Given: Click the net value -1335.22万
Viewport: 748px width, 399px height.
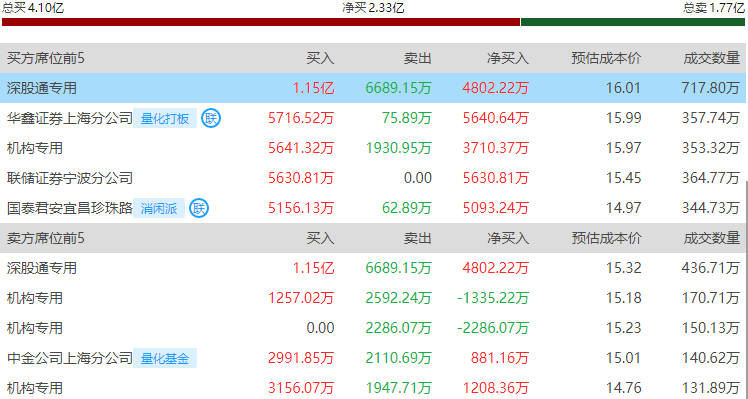Looking at the screenshot, I should point(493,298).
